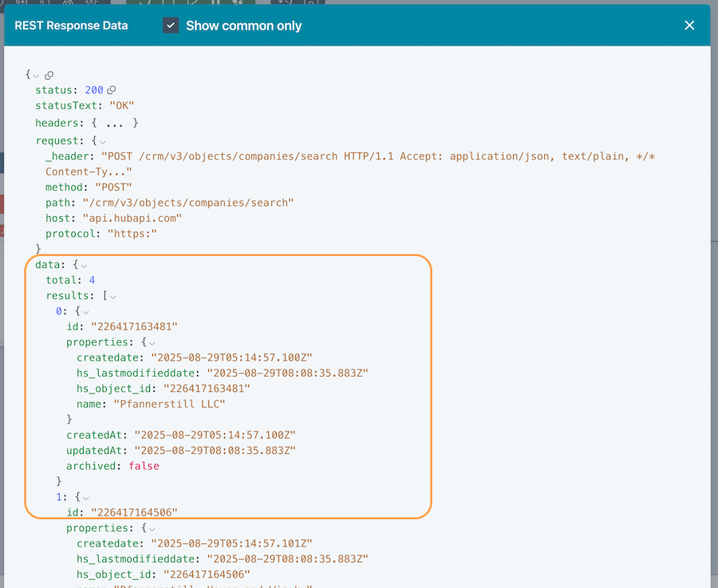Collapse the data object
The height and width of the screenshot is (588, 718).
click(84, 264)
